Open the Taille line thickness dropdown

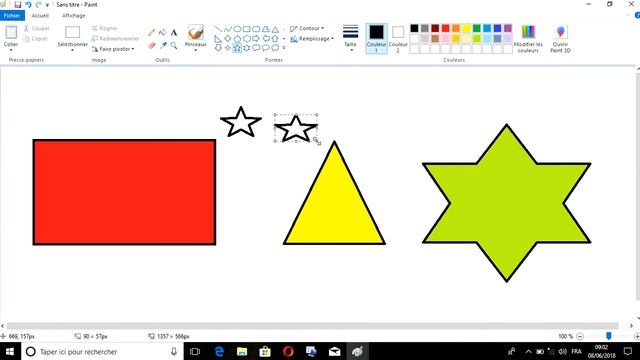coord(351,38)
